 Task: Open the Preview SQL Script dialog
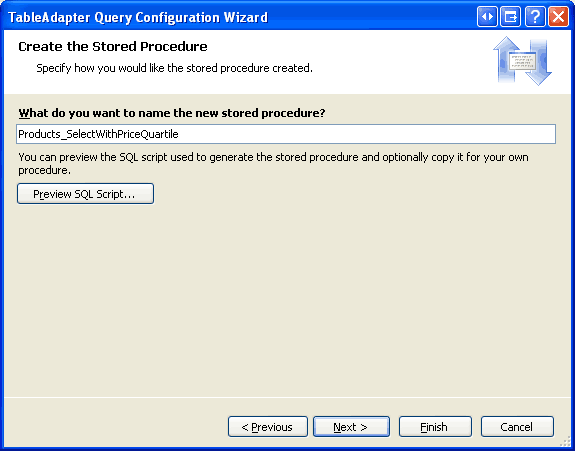pos(85,194)
